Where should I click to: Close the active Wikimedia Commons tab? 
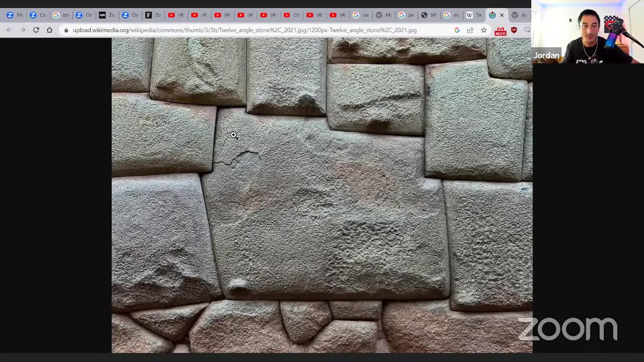point(502,15)
